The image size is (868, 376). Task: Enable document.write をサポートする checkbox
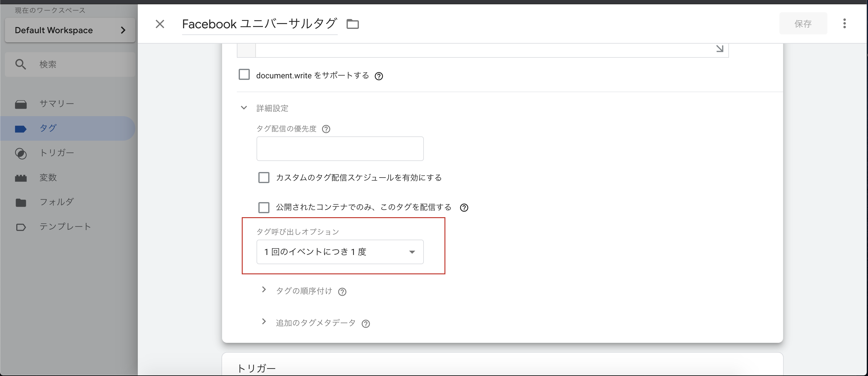pyautogui.click(x=244, y=75)
